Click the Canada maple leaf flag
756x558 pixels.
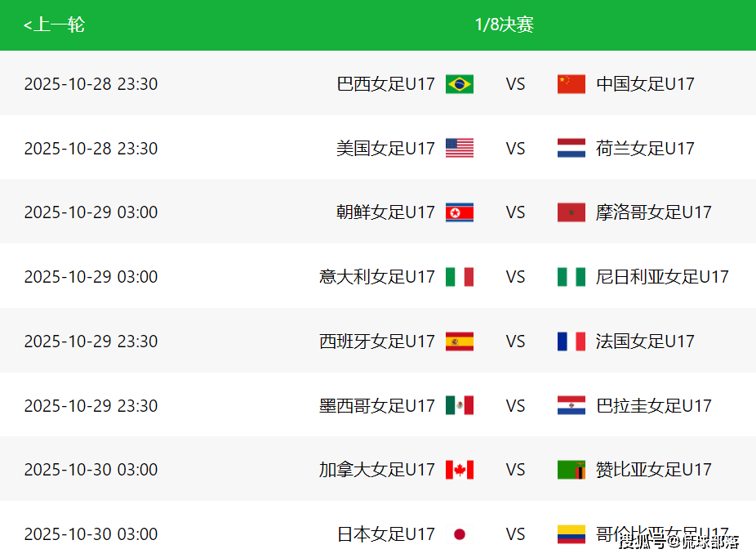click(459, 470)
